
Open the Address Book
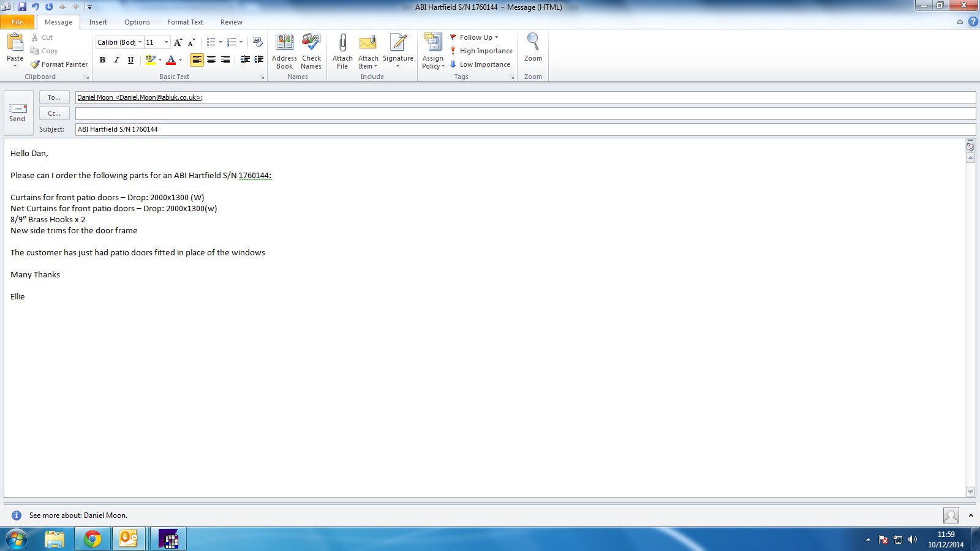pyautogui.click(x=285, y=51)
